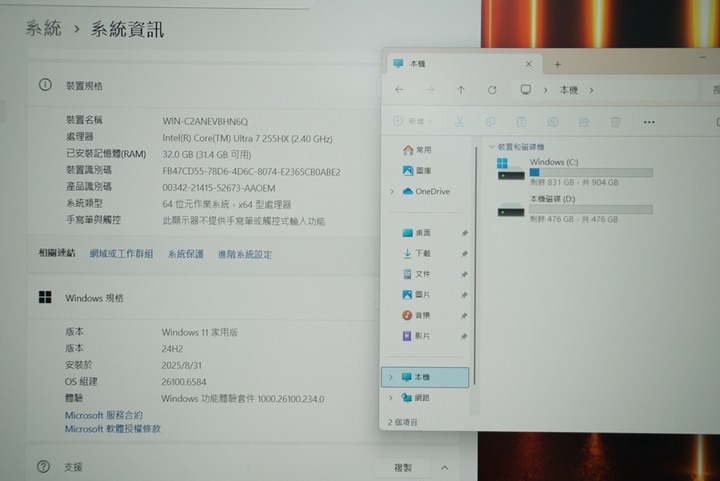This screenshot has height=481, width=720.
Task: Click the 複製 button in 支援 section
Action: coord(403,467)
